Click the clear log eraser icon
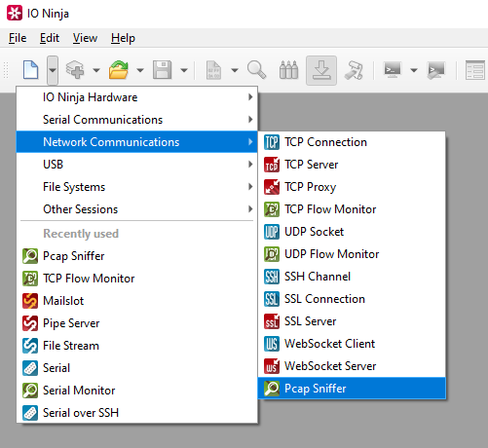 pyautogui.click(x=354, y=70)
